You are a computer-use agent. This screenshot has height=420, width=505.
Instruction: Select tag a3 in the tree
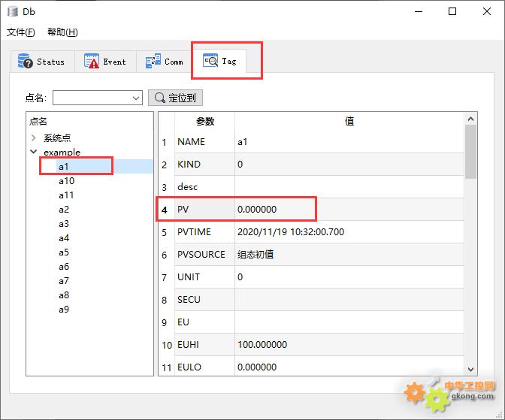[x=64, y=224]
